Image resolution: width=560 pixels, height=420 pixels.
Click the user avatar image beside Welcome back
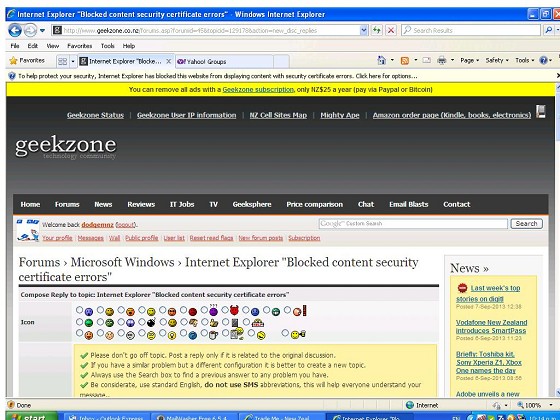click(x=28, y=230)
